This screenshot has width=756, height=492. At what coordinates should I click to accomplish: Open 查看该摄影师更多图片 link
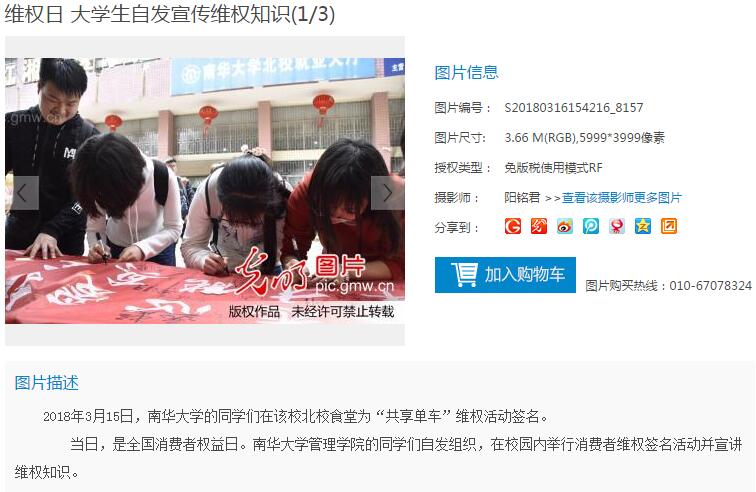tap(621, 198)
